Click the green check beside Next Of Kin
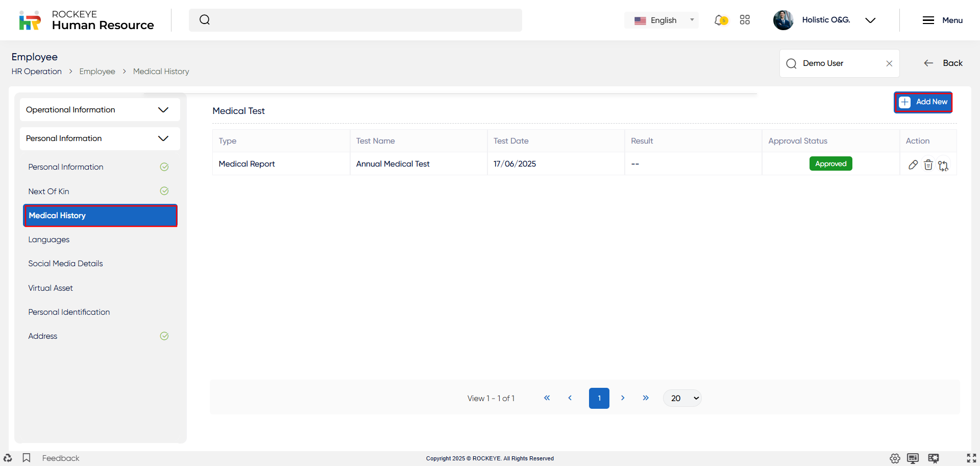Viewport: 980px width, 466px height. 164,191
